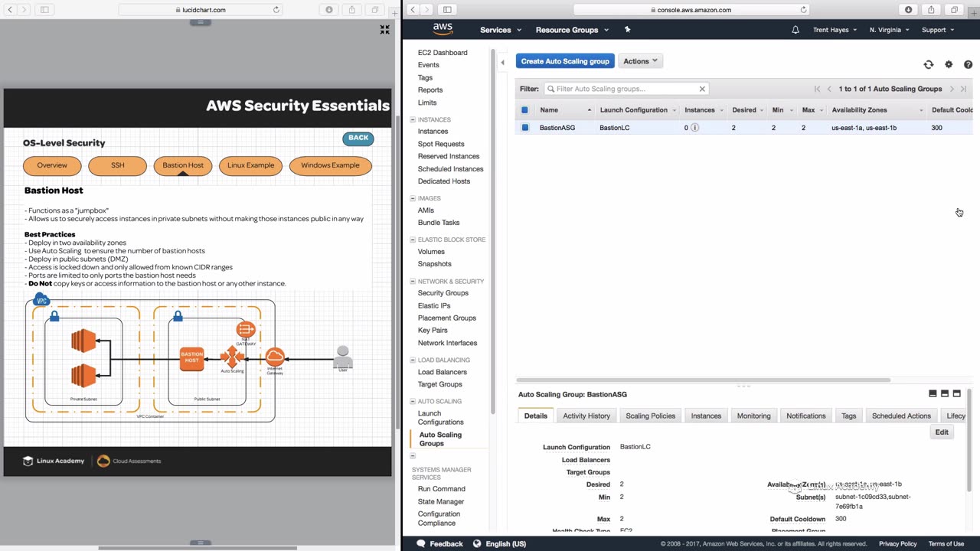Click the Auto Scaling groups table horizontal scrollbar
The height and width of the screenshot is (551, 980).
[703, 380]
